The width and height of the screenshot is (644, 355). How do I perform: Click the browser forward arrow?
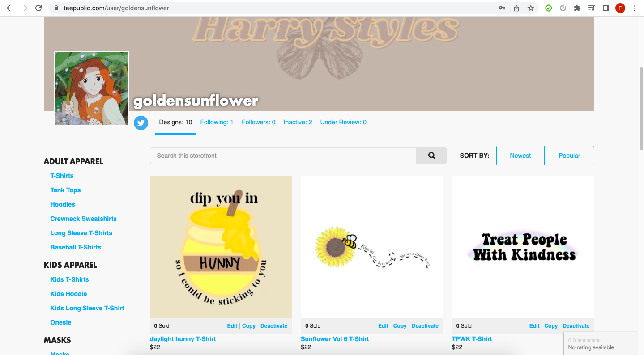(24, 8)
